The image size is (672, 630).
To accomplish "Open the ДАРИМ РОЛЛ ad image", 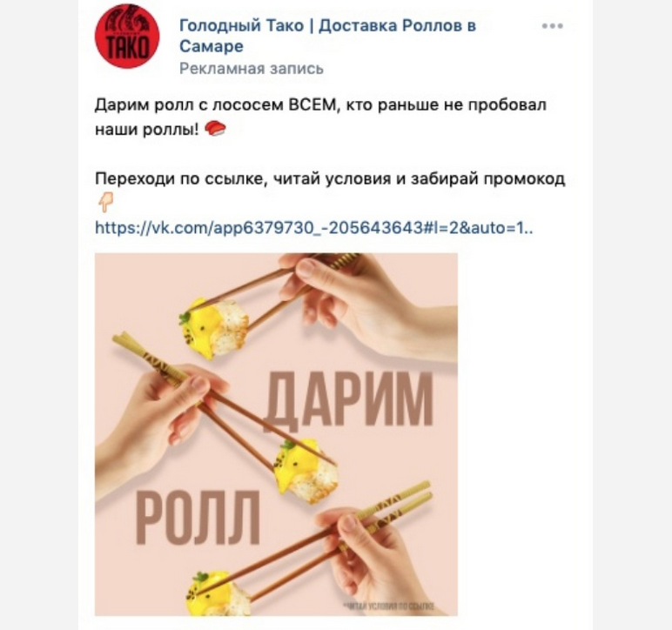I will tap(276, 434).
